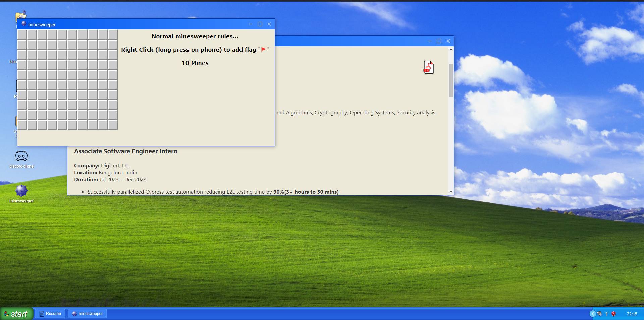644x320 pixels.
Task: Click the PDF icon in the Resume window
Action: click(429, 67)
